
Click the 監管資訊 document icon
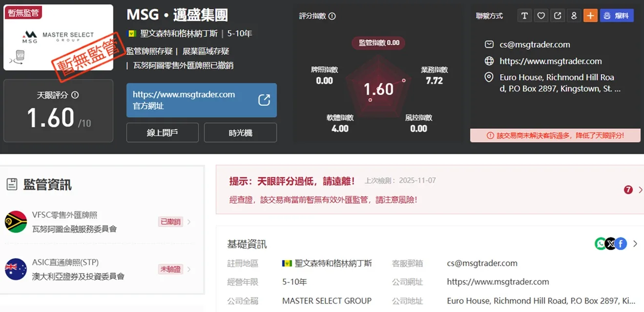pos(12,184)
